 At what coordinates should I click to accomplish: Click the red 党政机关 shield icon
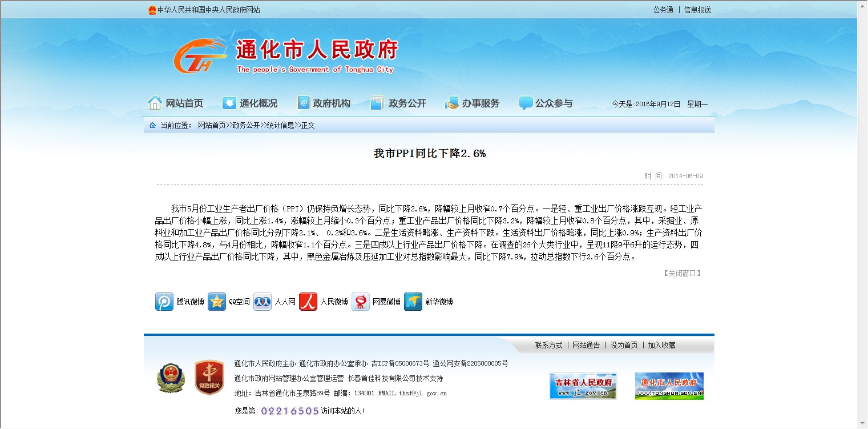(205, 378)
